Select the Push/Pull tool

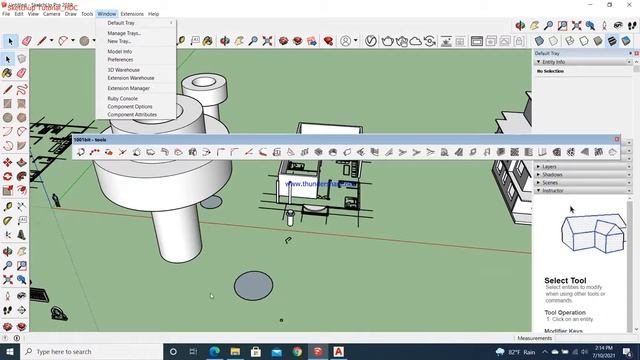coord(22,162)
